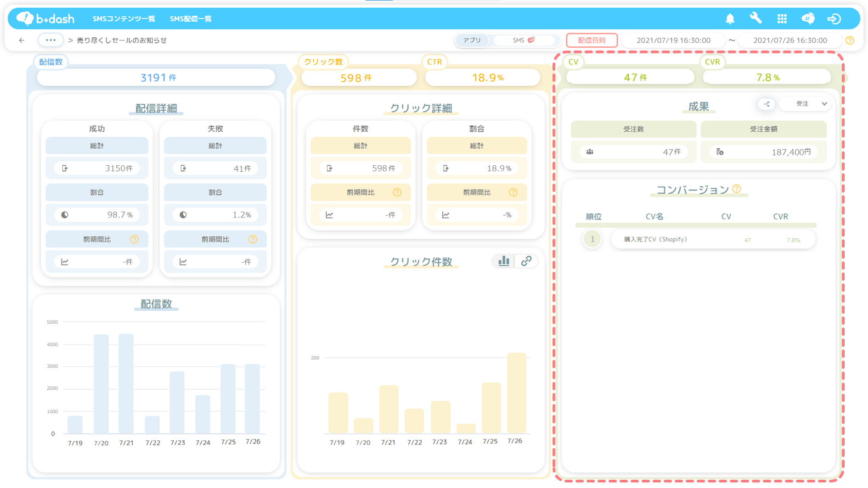Viewport: 868px width, 488px height.
Task: Click the CTR 18.9% summary value
Action: 483,78
